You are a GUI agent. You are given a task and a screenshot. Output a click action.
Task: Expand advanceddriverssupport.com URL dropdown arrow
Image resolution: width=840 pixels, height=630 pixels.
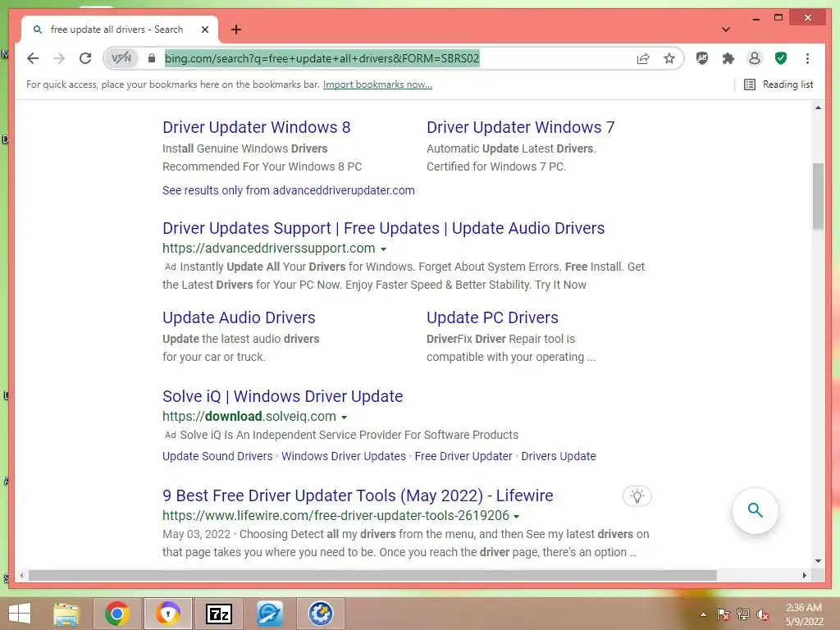tap(383, 249)
